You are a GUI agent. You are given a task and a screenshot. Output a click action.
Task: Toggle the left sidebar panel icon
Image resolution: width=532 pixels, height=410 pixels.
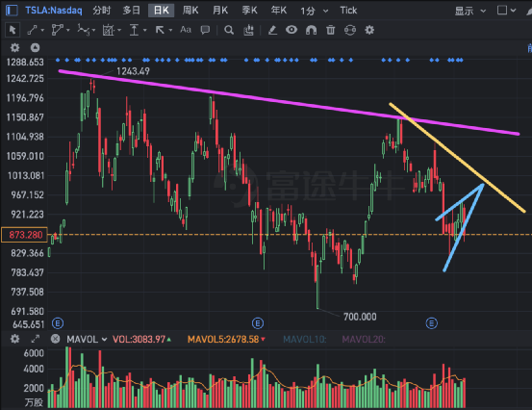pos(12,11)
